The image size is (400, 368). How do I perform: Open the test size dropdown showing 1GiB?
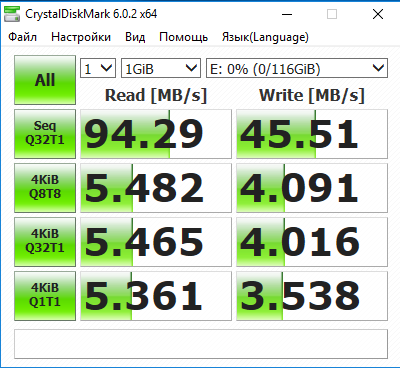(161, 68)
